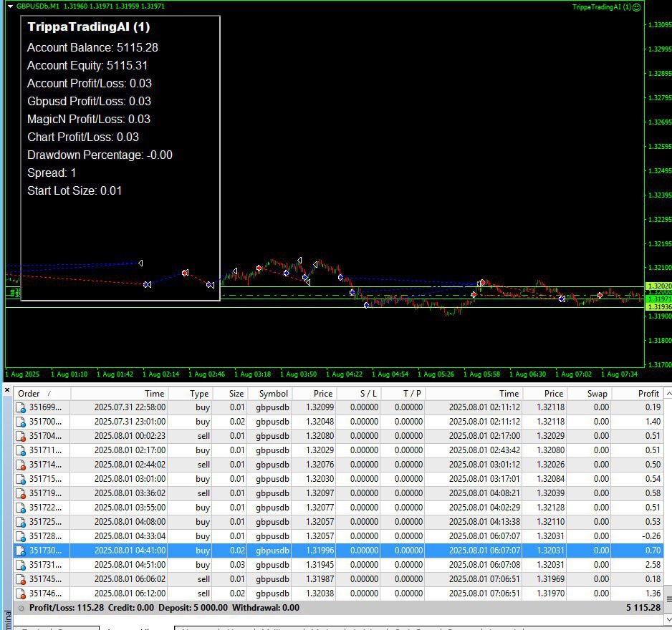
Task: Expand the GBPUSDb,M1 chart title triangle
Action: (10, 6)
